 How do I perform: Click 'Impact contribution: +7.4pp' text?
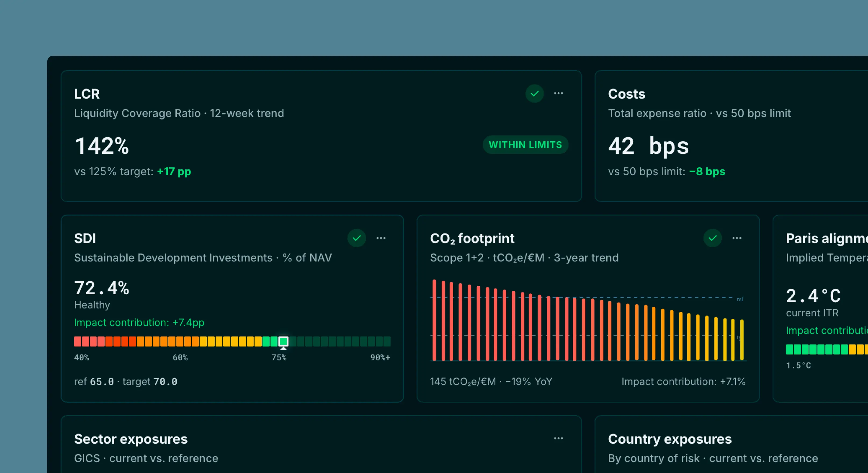pos(139,322)
